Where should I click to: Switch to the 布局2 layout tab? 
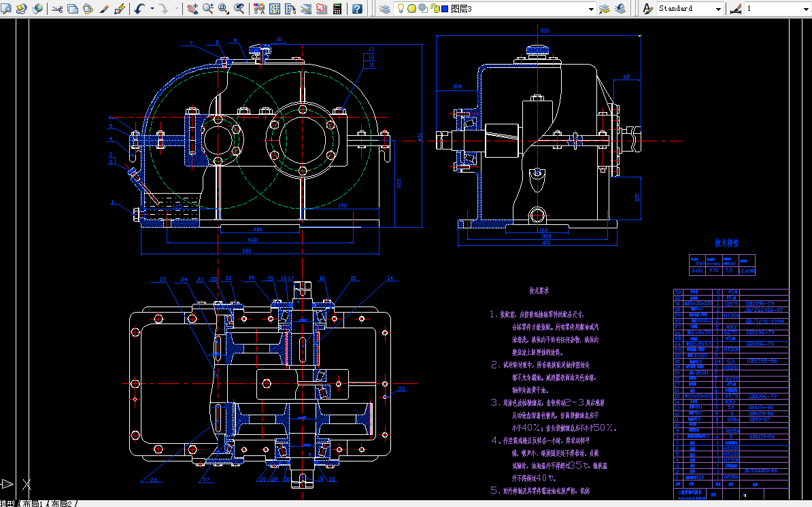63,504
